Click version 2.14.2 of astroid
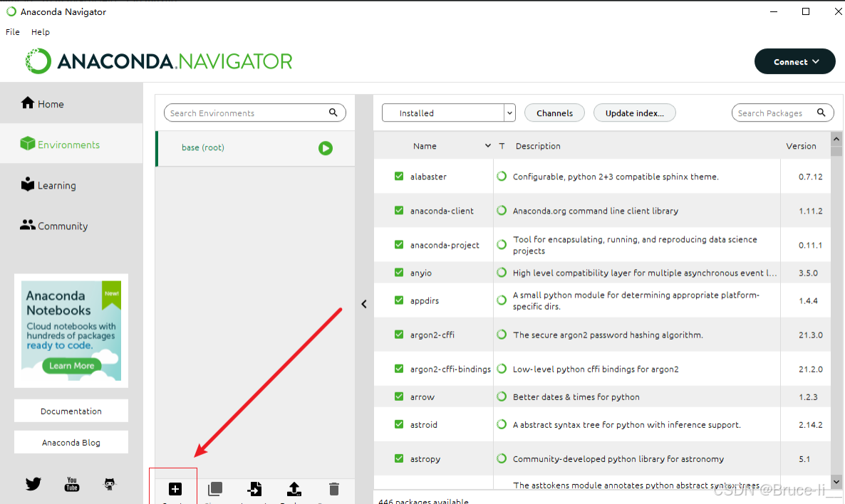Screen dimensions: 845x504 (x=811, y=424)
